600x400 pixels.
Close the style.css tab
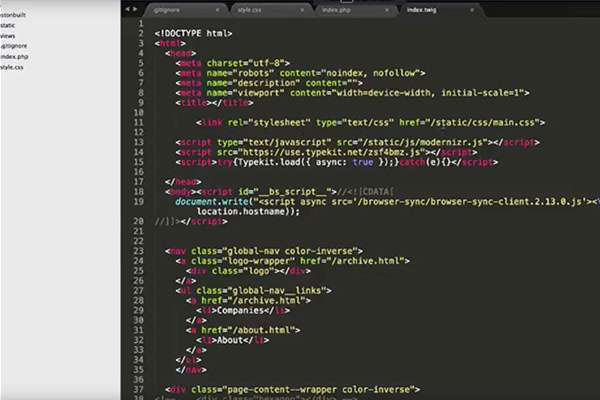point(302,10)
